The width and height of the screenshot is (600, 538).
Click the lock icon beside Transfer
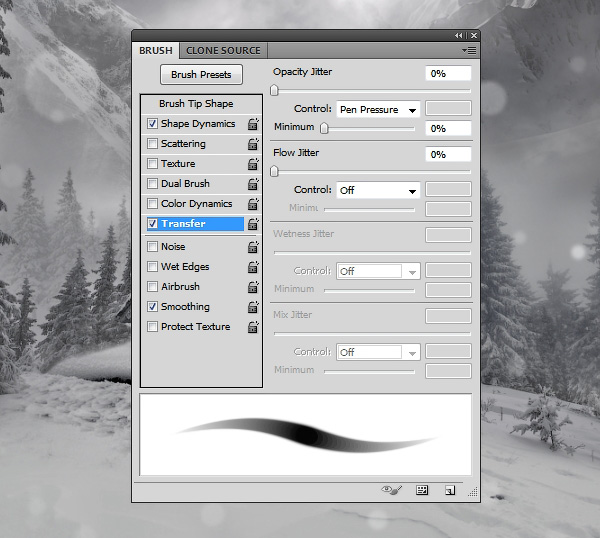[x=253, y=223]
